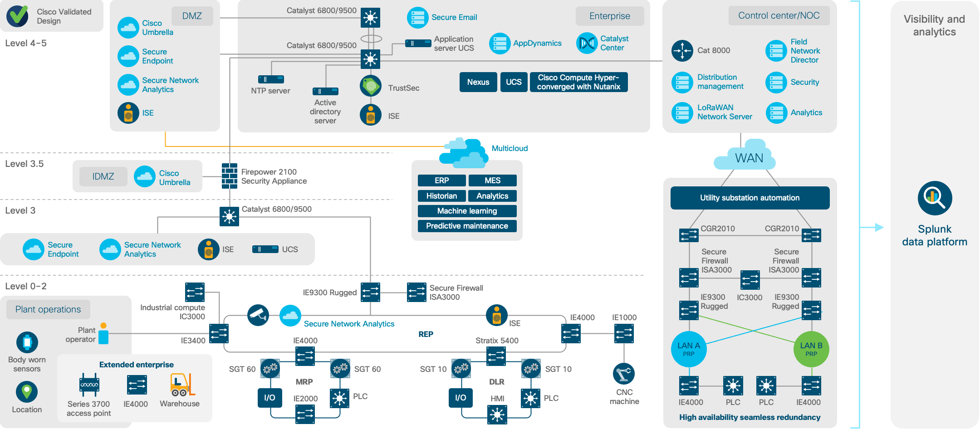The width and height of the screenshot is (980, 429).
Task: Click the Field Network Director icon
Action: point(776,51)
